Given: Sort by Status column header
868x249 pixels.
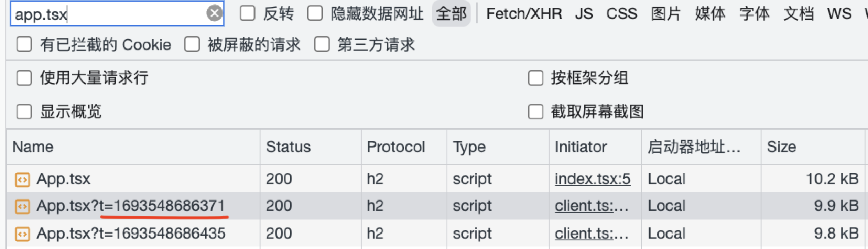Looking at the screenshot, I should pos(288,147).
